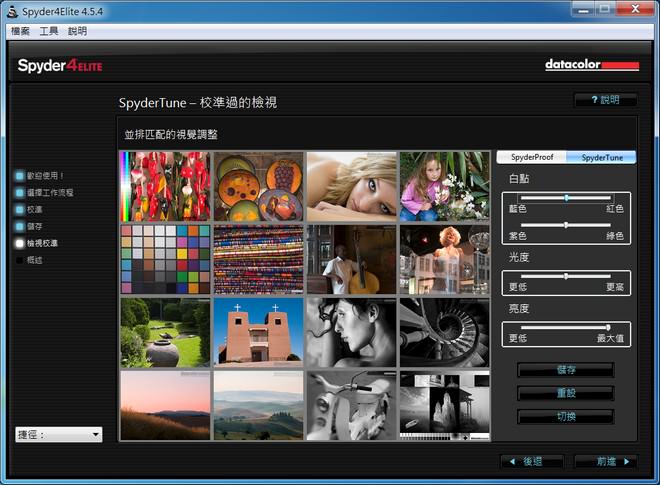Click the 藍色-紅色 white point slider
Screen dimensions: 660x485
click(566, 198)
